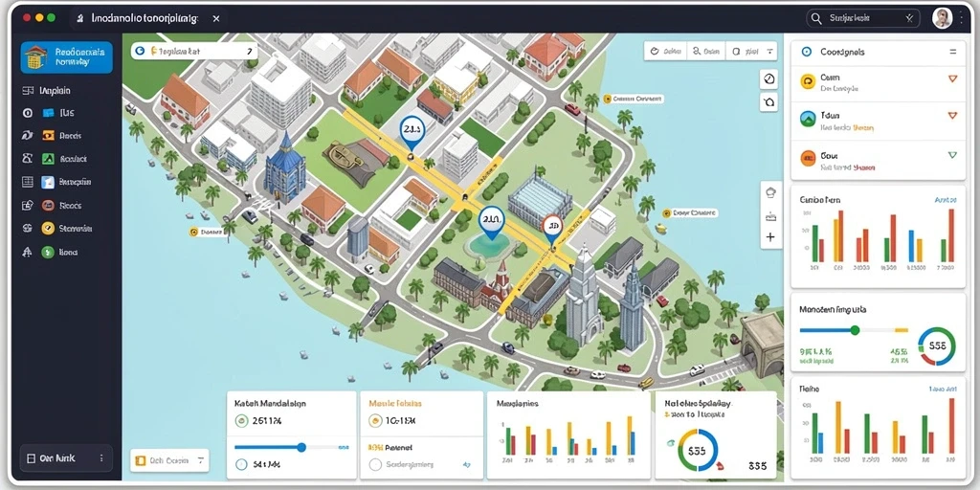This screenshot has height=490, width=980.
Task: Select the empty radio circle in the Kateh Mandalajn card
Action: click(x=241, y=464)
